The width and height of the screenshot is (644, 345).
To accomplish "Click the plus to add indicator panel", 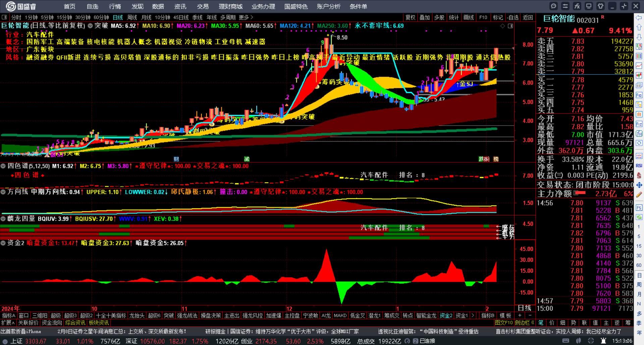I will point(520,316).
